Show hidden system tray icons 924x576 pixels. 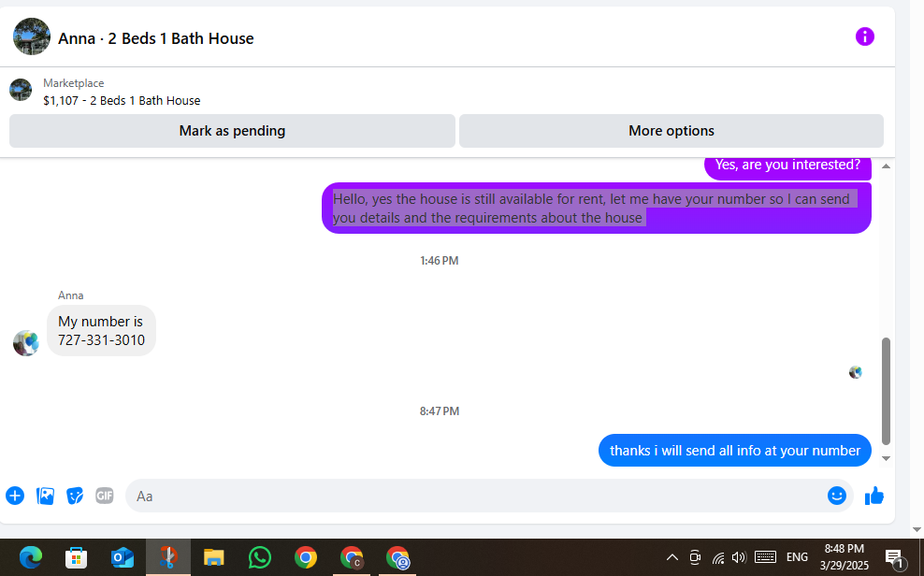point(671,557)
